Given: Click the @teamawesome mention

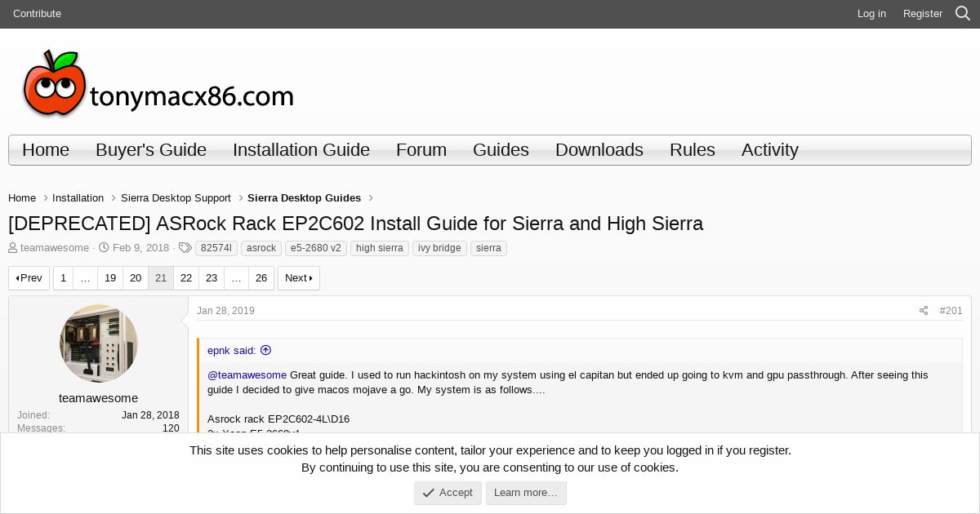Looking at the screenshot, I should (247, 375).
